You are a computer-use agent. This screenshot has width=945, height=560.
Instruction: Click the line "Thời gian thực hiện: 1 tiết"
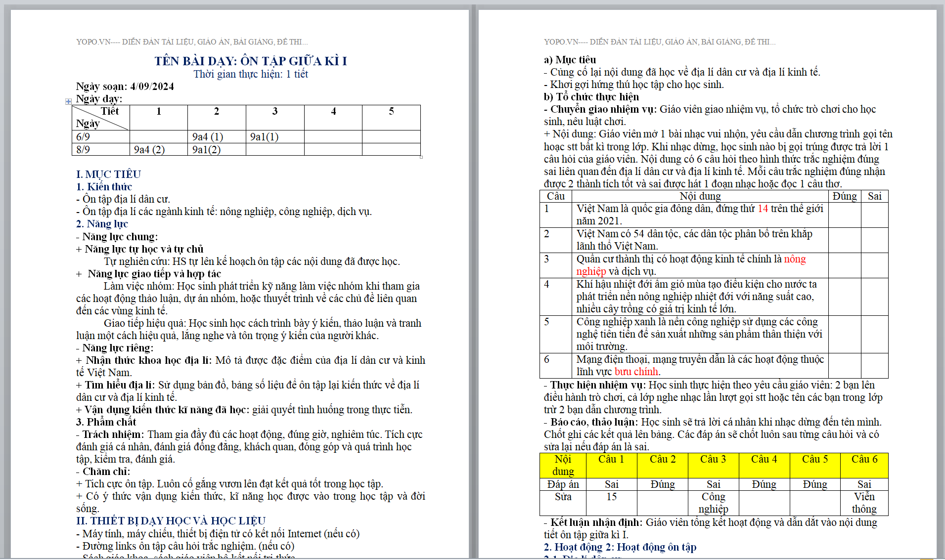coord(251,74)
